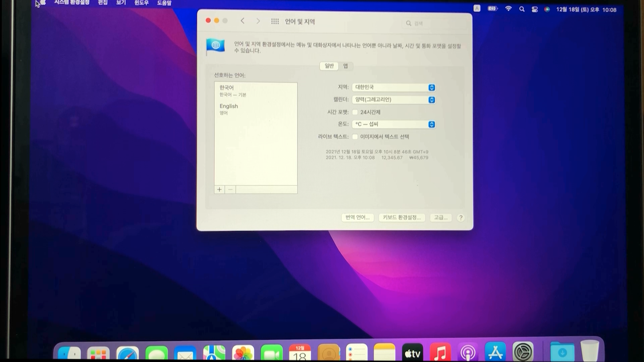Open Spotlight search in the menu bar
Viewport: 644px width, 362px height.
522,9
